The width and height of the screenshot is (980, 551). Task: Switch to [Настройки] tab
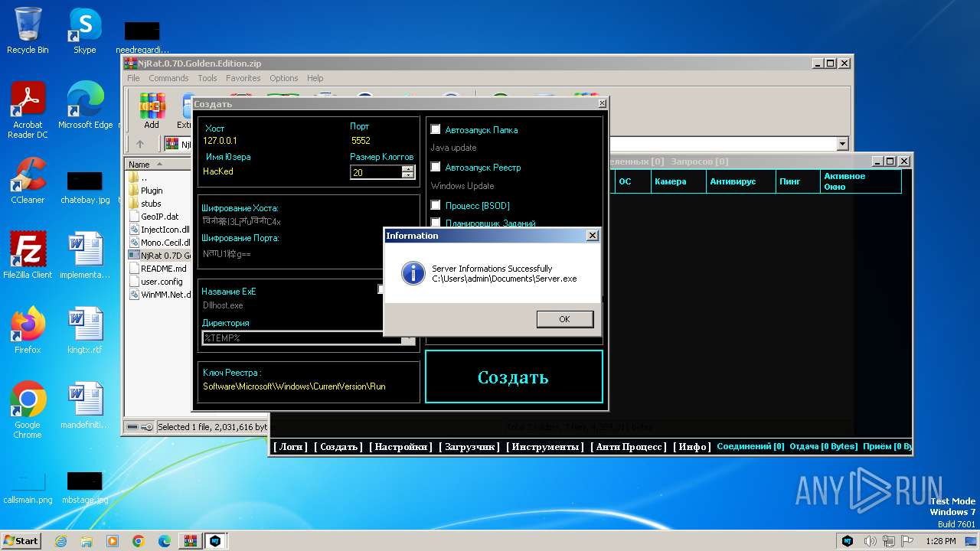pos(400,447)
